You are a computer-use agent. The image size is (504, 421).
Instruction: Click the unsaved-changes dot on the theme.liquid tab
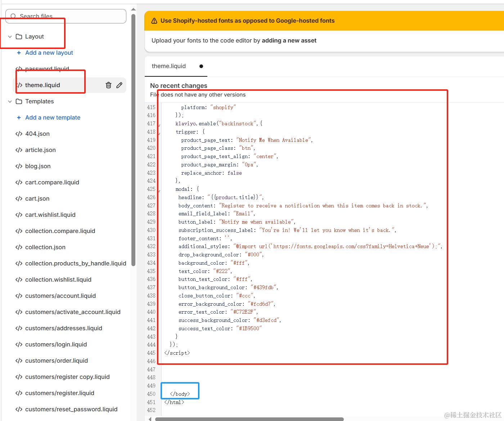click(201, 66)
